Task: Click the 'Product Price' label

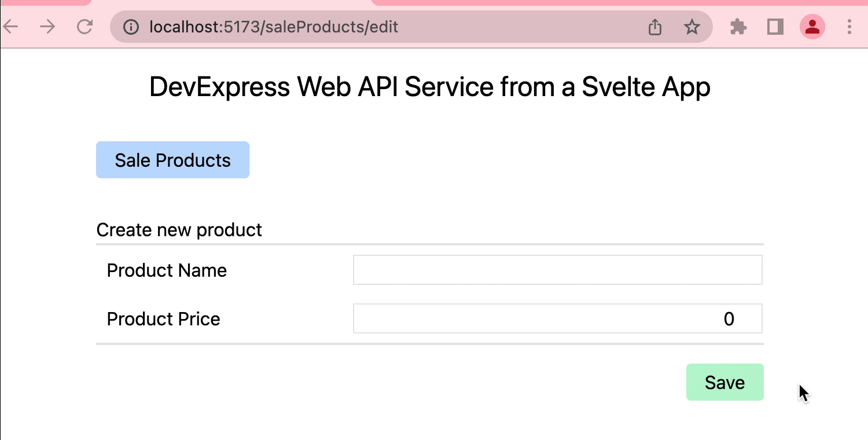Action: (x=164, y=319)
